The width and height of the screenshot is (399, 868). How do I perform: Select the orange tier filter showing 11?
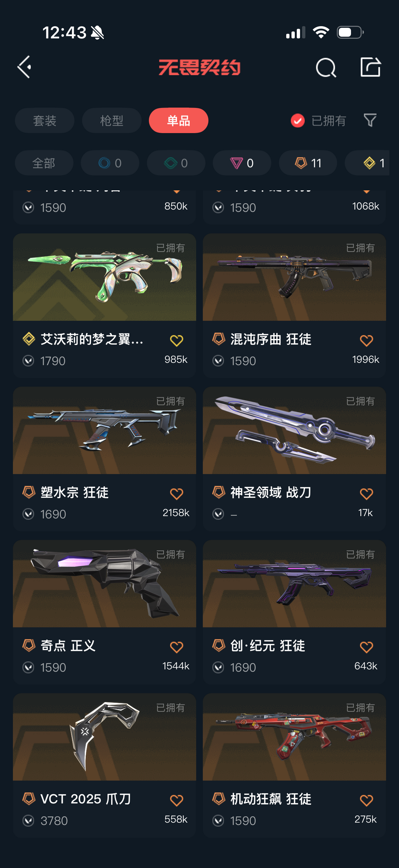click(308, 163)
